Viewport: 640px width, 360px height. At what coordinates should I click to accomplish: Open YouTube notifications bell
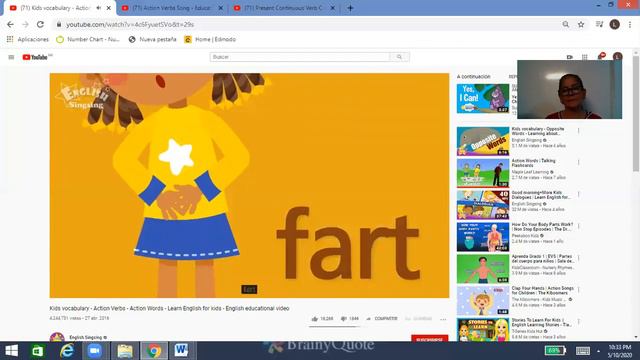coord(601,56)
